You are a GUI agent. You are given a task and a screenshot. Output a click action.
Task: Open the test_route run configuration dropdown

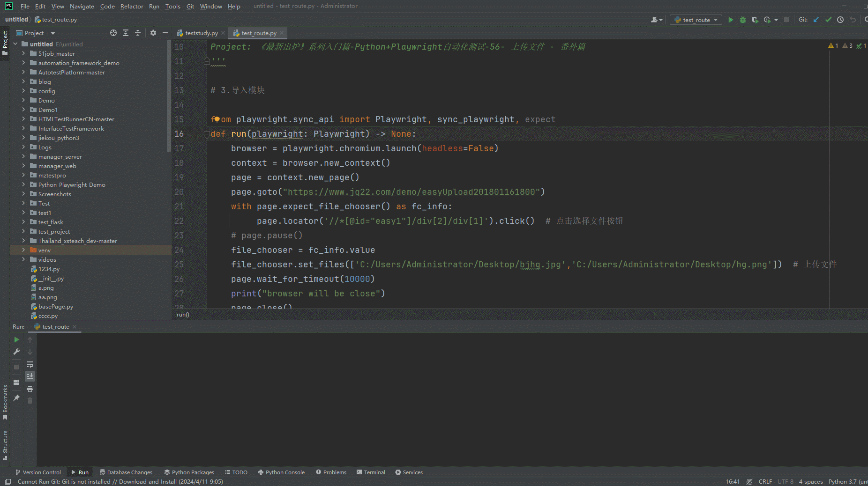coord(696,20)
